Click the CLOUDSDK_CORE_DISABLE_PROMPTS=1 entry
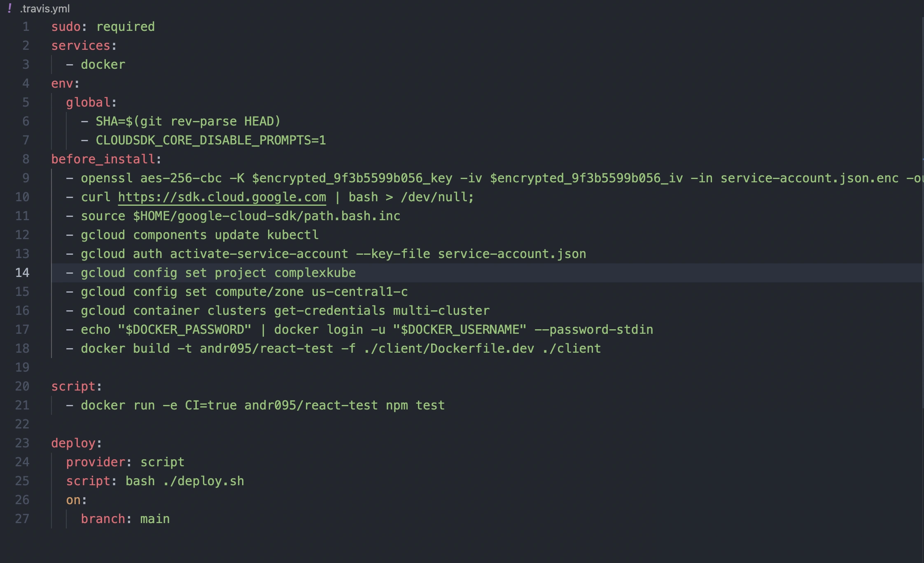 [210, 140]
